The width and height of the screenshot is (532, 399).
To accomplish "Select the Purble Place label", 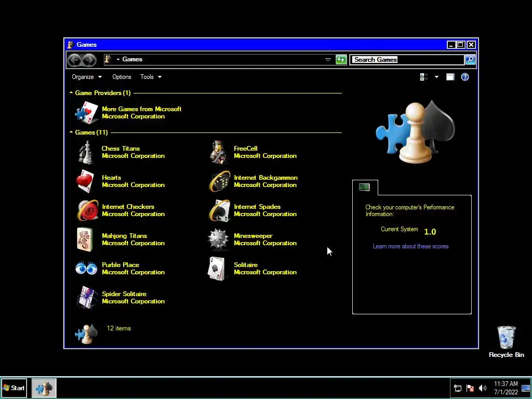I will click(121, 265).
